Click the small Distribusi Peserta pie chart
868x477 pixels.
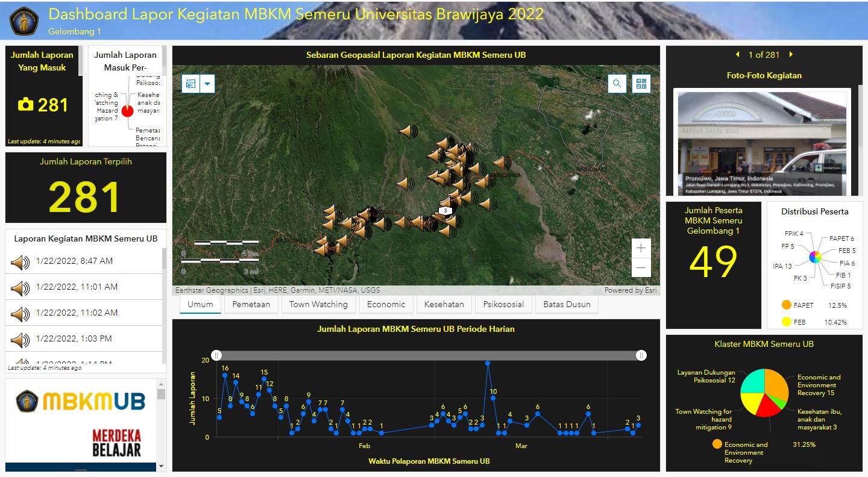(x=815, y=257)
